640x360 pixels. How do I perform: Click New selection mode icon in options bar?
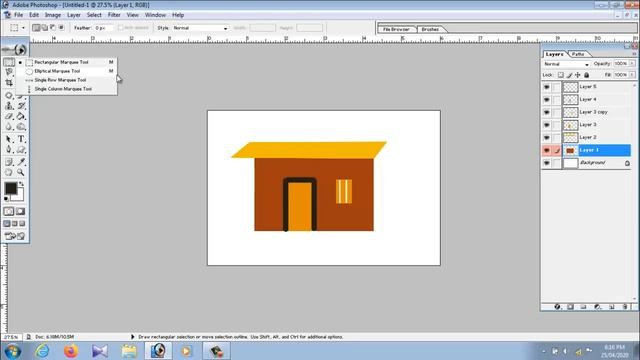click(36, 28)
